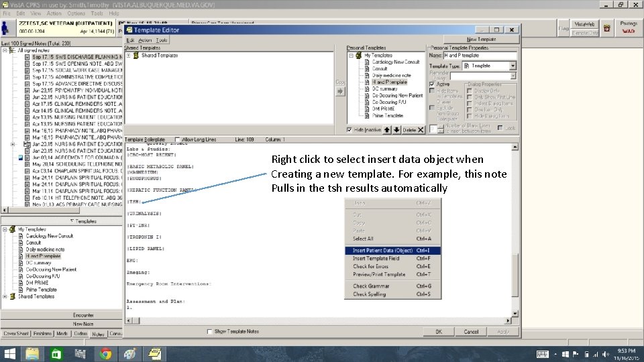Viewport: 644px width, 362px height.
Task: Click template Name input field
Action: [x=480, y=56]
